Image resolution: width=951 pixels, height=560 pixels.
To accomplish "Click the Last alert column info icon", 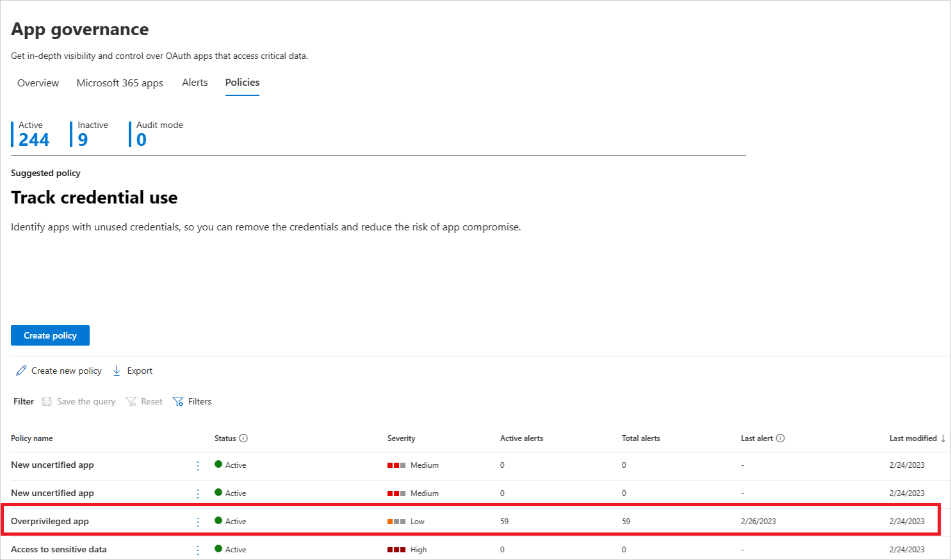I will pyautogui.click(x=780, y=438).
